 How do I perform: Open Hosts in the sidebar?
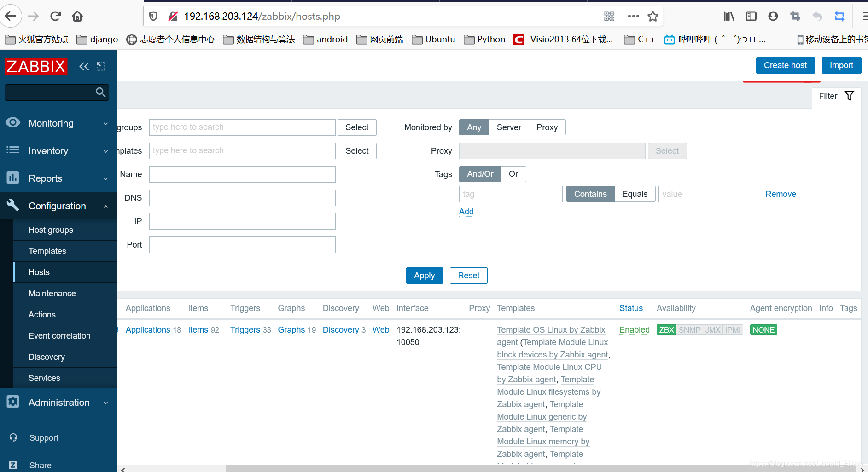tap(65, 272)
